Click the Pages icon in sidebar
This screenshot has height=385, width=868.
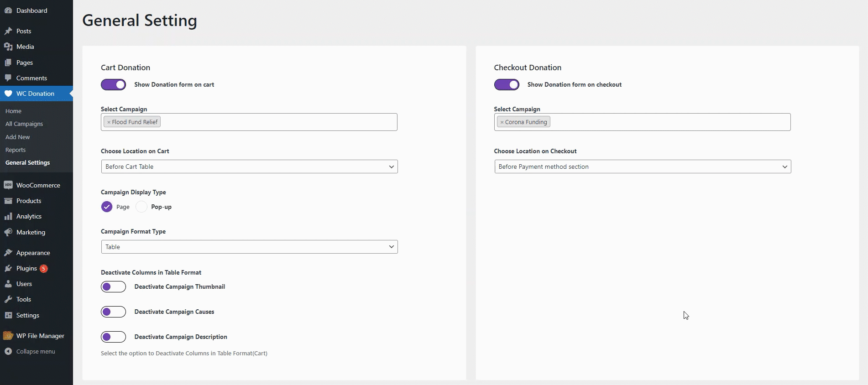coord(8,62)
